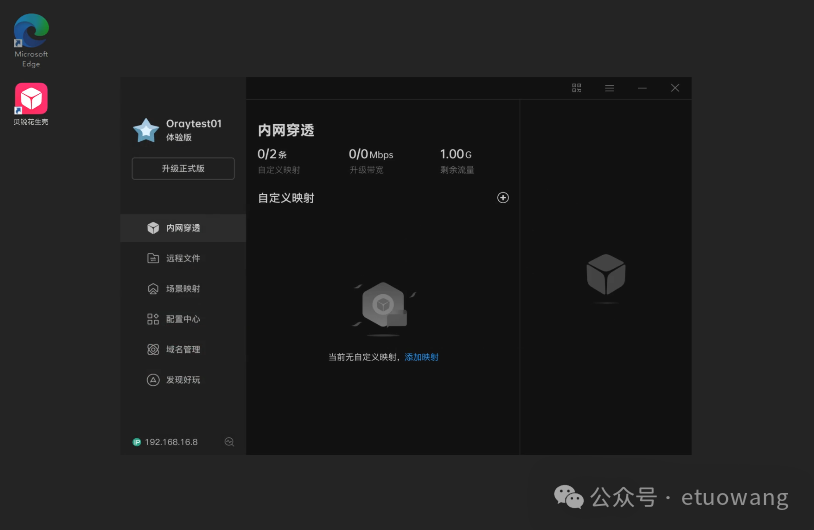The image size is (814, 530).
Task: Click the plus icon to add custom mapping
Action: click(503, 197)
